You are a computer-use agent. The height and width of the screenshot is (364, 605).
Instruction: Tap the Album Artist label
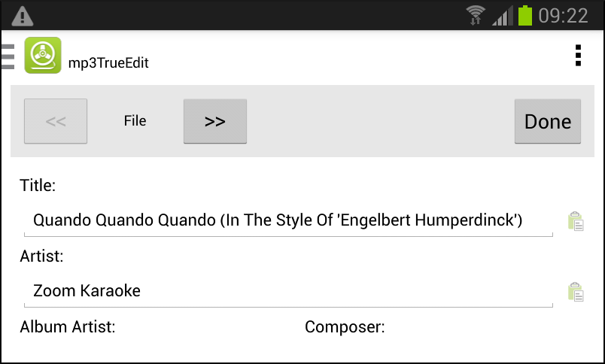(68, 327)
